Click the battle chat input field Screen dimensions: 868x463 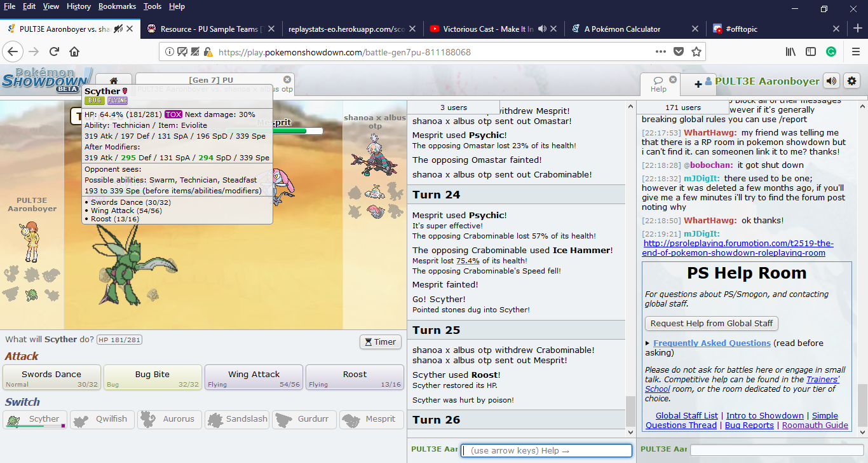coord(546,450)
